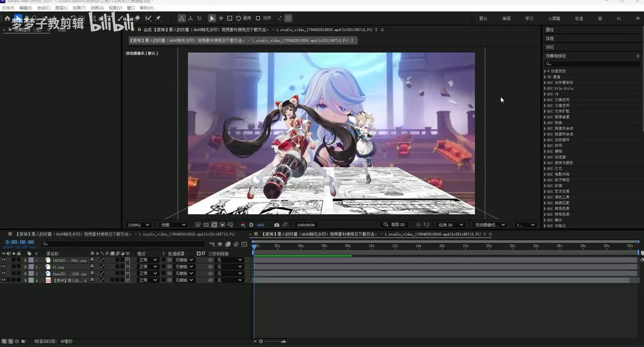Open the Effect (效果) menu
The width and height of the screenshot is (644, 347).
tap(79, 8)
